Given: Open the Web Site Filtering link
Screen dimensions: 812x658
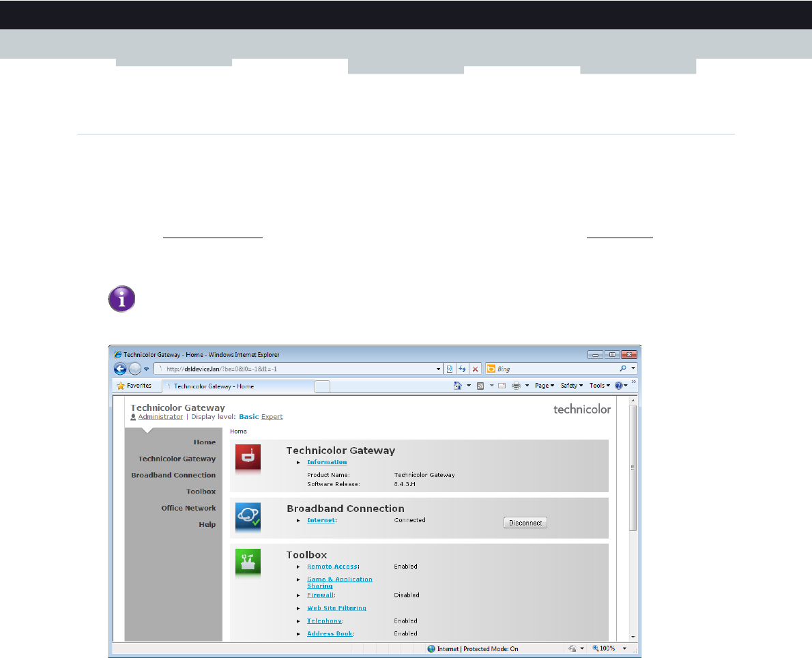Looking at the screenshot, I should tap(336, 607).
